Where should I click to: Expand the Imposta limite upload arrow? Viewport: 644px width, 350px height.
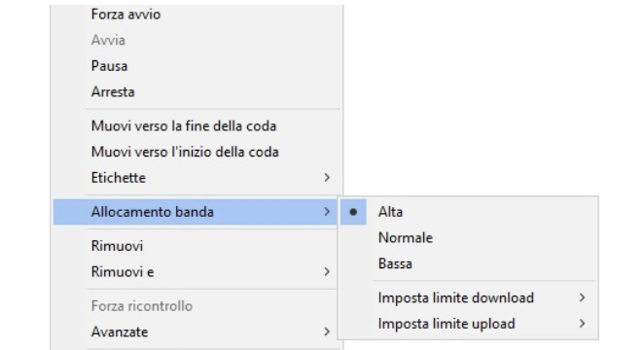(582, 324)
